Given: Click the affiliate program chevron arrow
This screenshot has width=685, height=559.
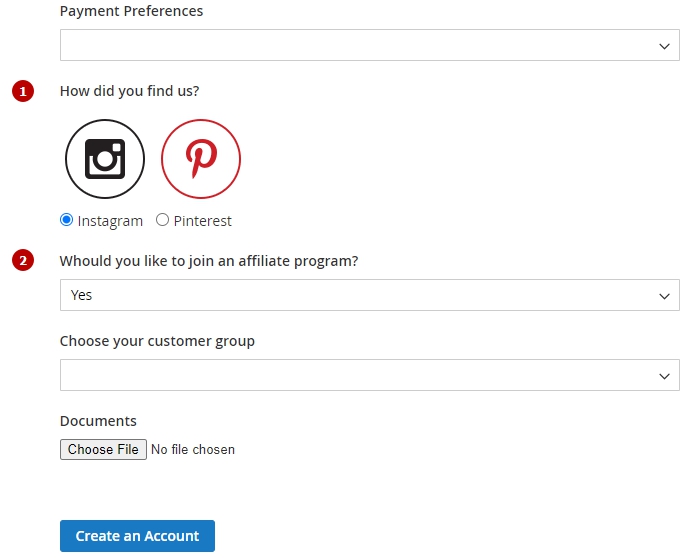Looking at the screenshot, I should [x=664, y=296].
